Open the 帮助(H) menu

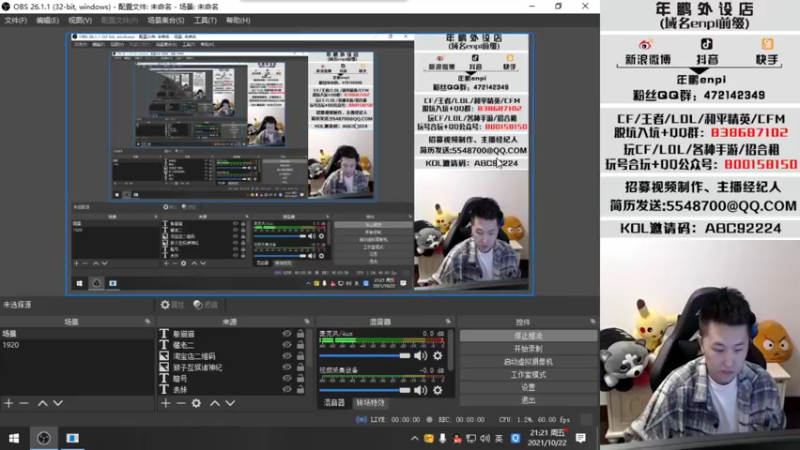point(238,20)
